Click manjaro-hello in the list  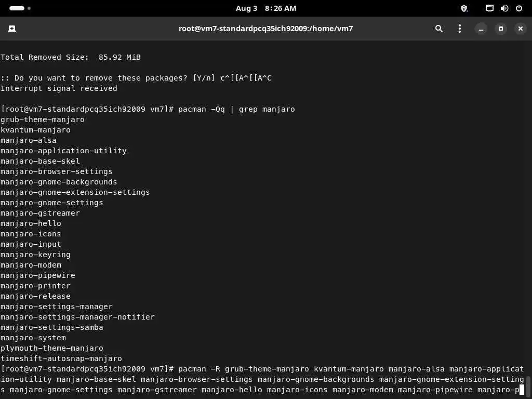[x=31, y=223]
